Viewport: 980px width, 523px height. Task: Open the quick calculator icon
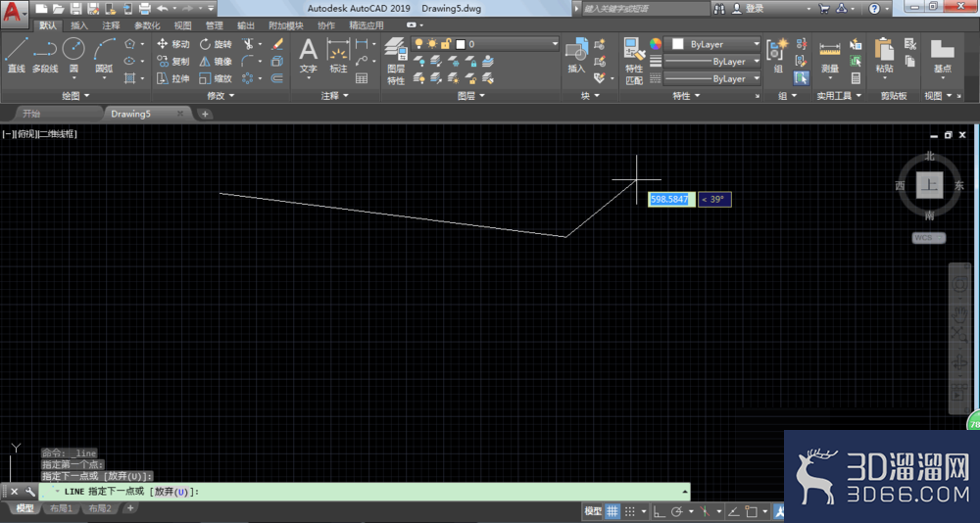[856, 78]
